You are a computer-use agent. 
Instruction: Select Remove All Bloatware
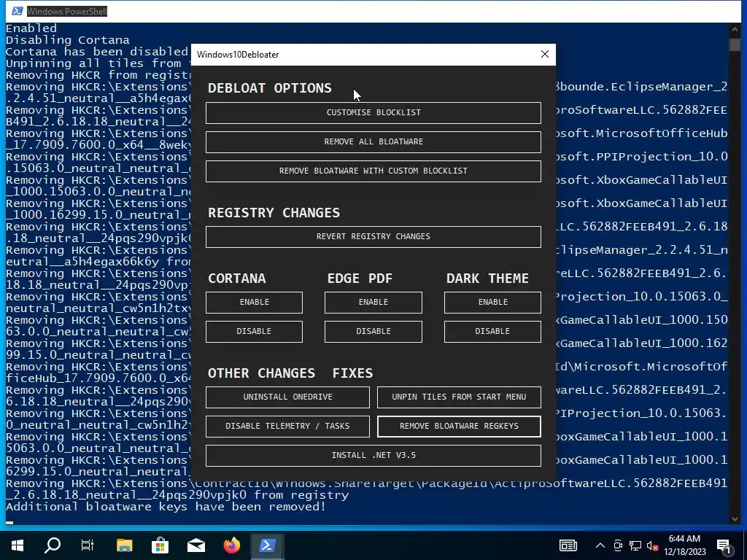[373, 142]
